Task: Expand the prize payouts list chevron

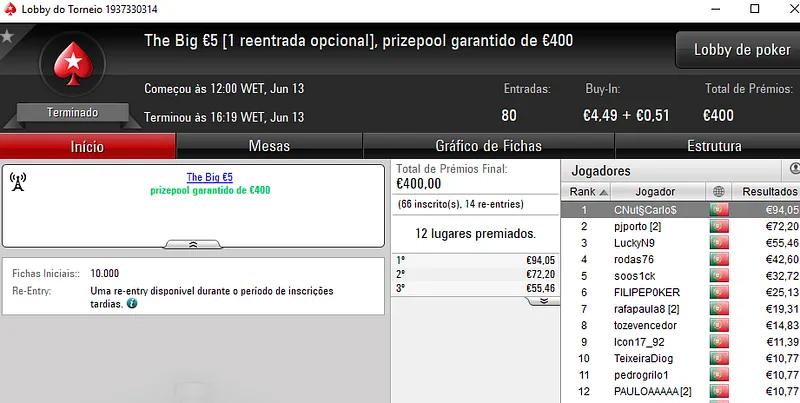Action: pyautogui.click(x=543, y=301)
